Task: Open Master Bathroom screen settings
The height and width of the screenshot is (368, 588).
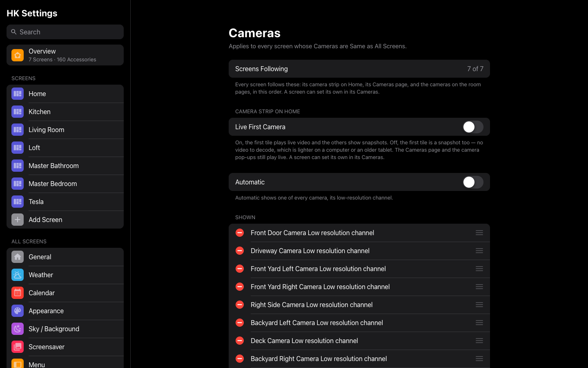Action: click(x=65, y=166)
